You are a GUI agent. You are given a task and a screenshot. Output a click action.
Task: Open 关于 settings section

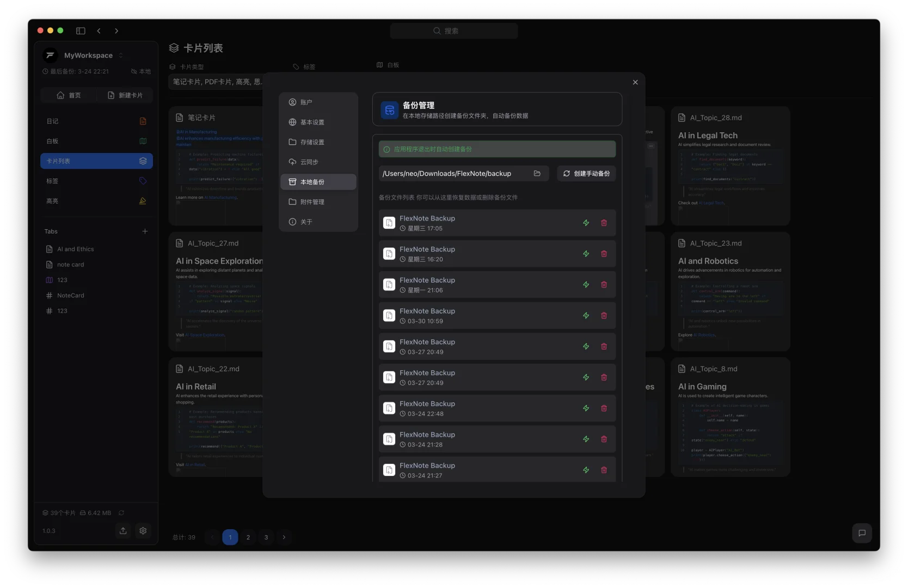click(x=318, y=222)
